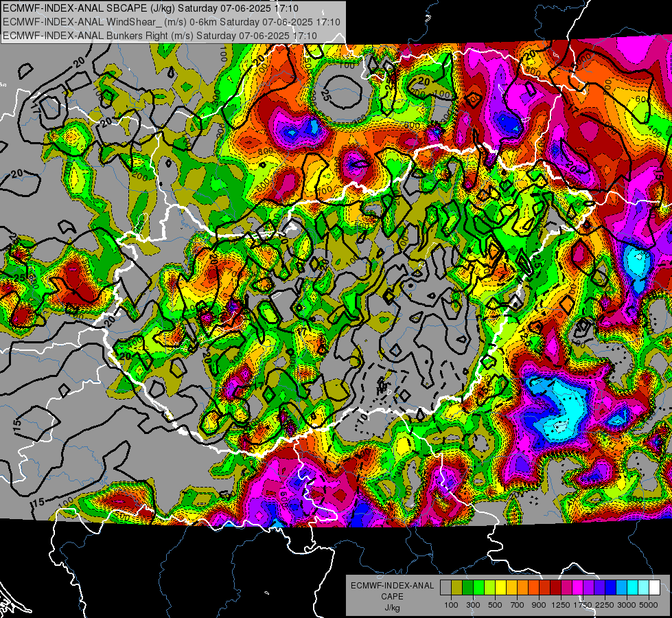Click the white swatch in CAPE legend
Image resolution: width=672 pixels, height=618 pixels.
tap(655, 587)
